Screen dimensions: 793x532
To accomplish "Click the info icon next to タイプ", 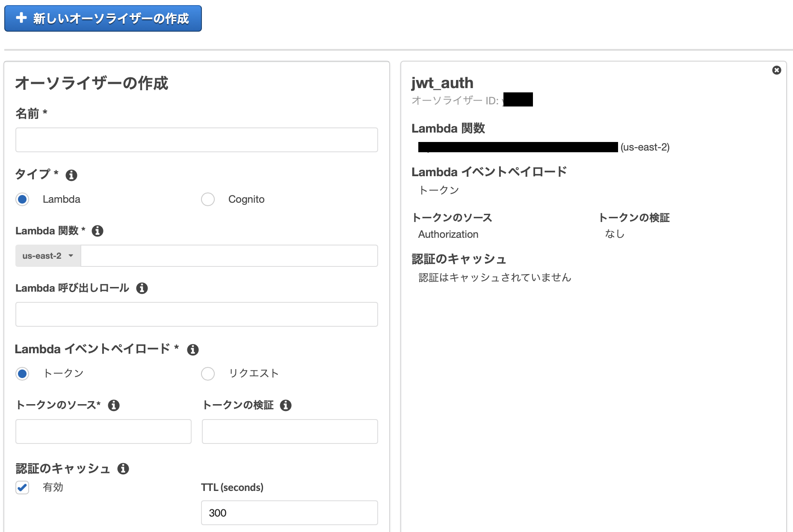I will (71, 175).
